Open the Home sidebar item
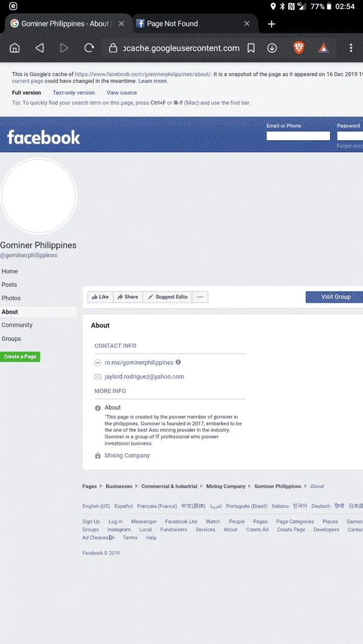 click(x=10, y=271)
